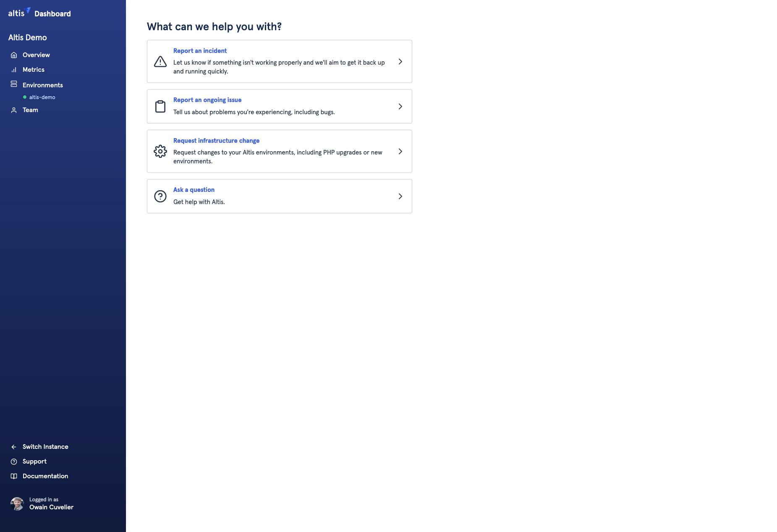
Task: Select the Overview home icon
Action: coord(14,55)
